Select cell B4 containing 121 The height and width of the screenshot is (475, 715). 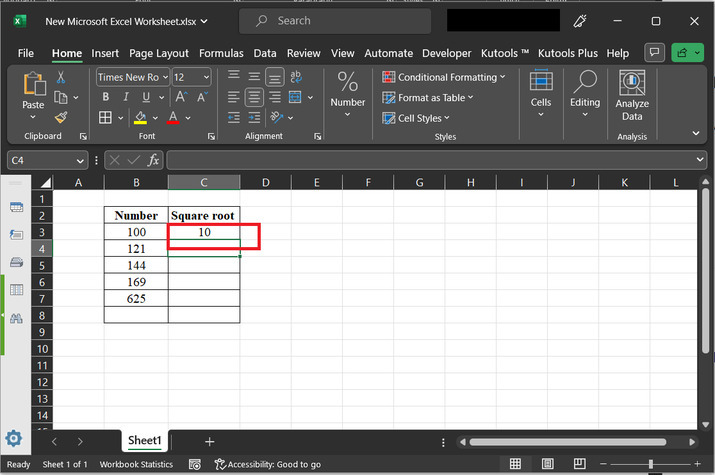tap(136, 248)
